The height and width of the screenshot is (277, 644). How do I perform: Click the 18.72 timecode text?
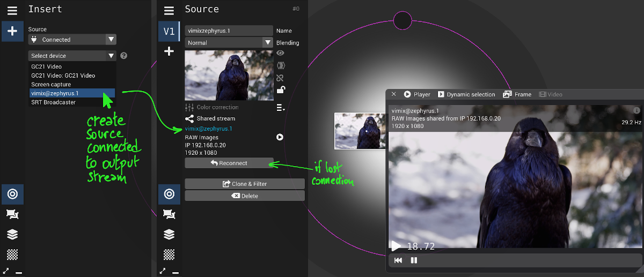click(x=421, y=246)
